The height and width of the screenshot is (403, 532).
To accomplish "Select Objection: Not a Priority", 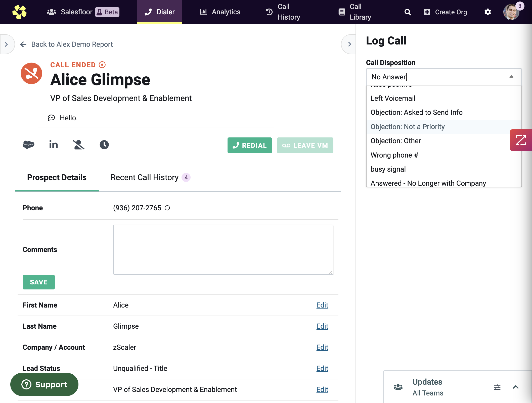I will pos(444,127).
